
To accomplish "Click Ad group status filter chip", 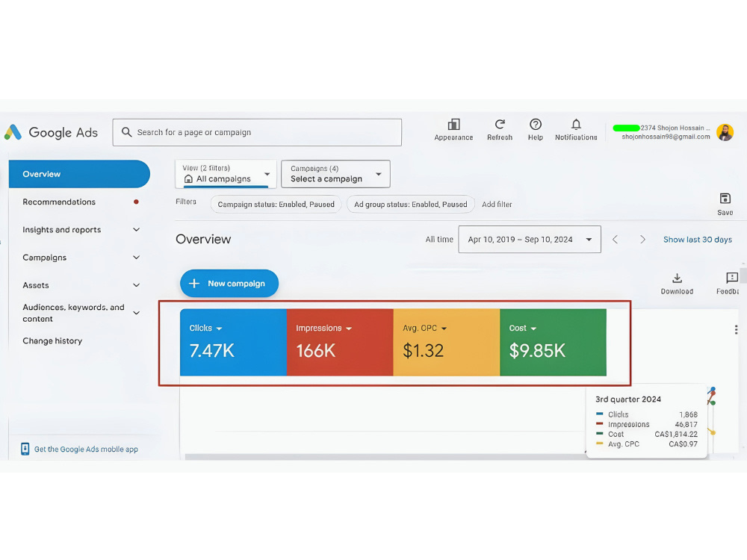I will coord(411,205).
